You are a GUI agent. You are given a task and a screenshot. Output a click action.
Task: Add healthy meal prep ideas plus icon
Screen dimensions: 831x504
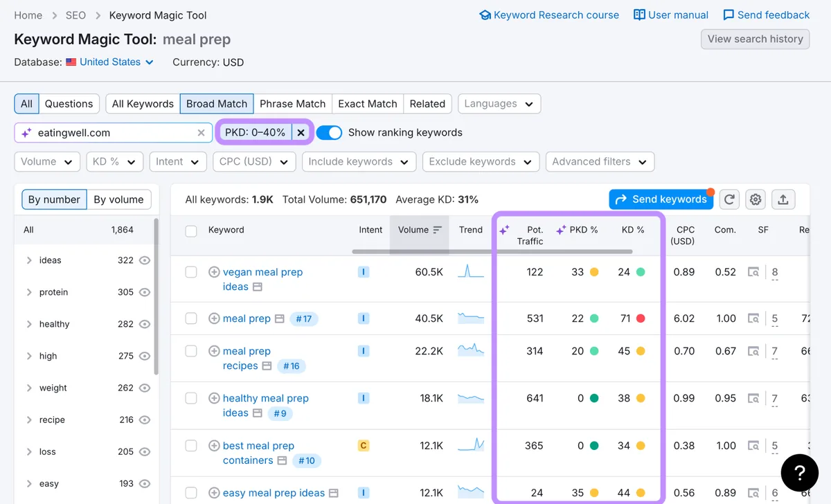[214, 398]
